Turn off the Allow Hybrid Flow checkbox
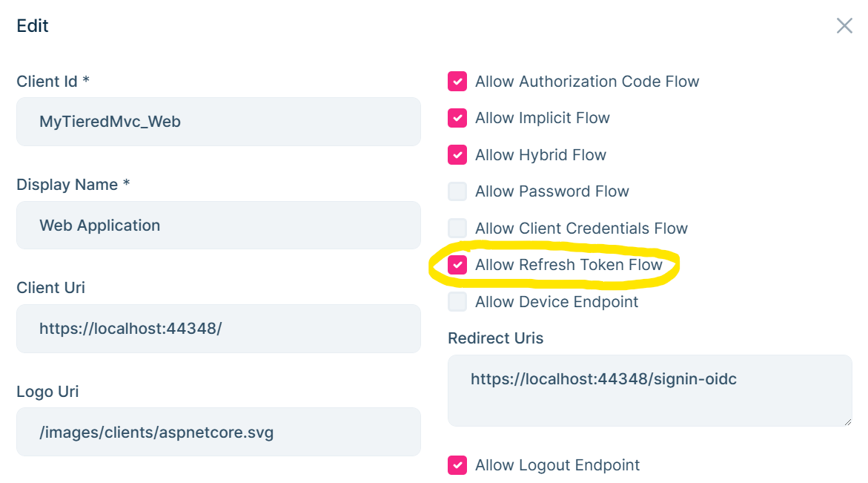868x483 pixels. tap(457, 155)
